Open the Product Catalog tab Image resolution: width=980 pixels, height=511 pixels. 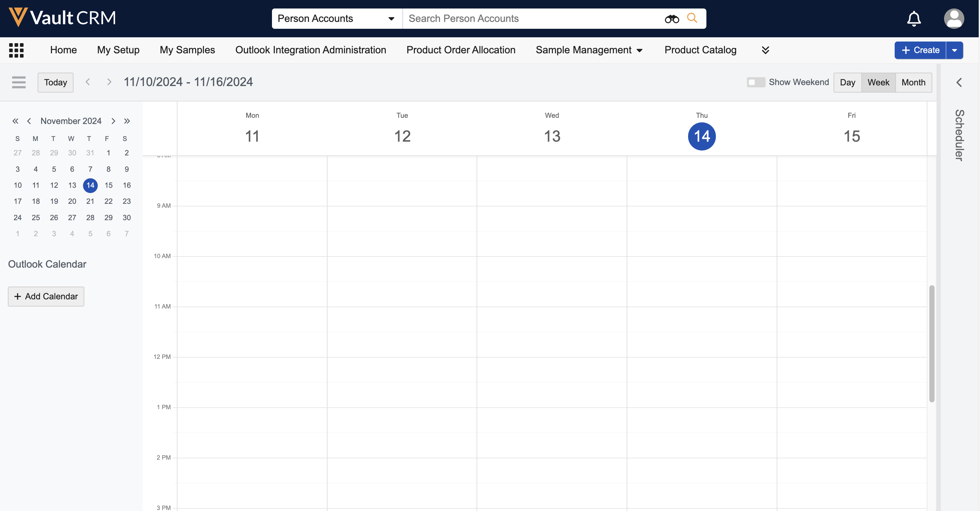point(700,50)
